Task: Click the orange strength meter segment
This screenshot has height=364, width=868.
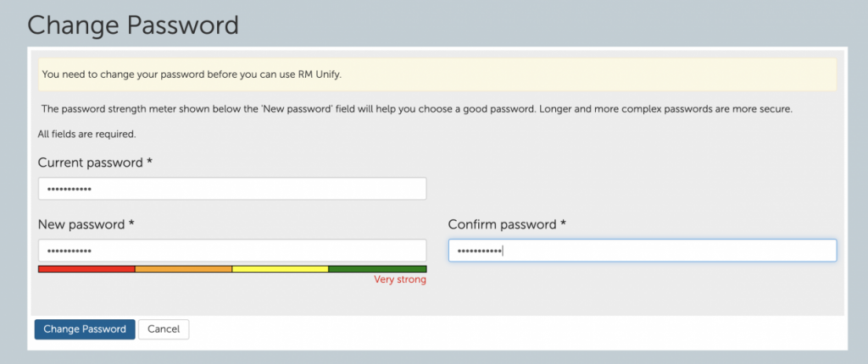Action: pyautogui.click(x=183, y=269)
